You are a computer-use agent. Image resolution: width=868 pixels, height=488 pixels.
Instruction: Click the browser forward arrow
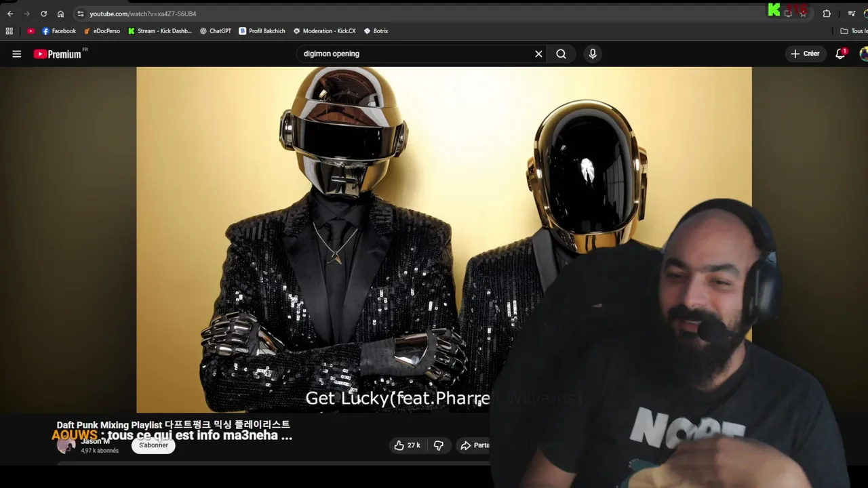coord(27,14)
